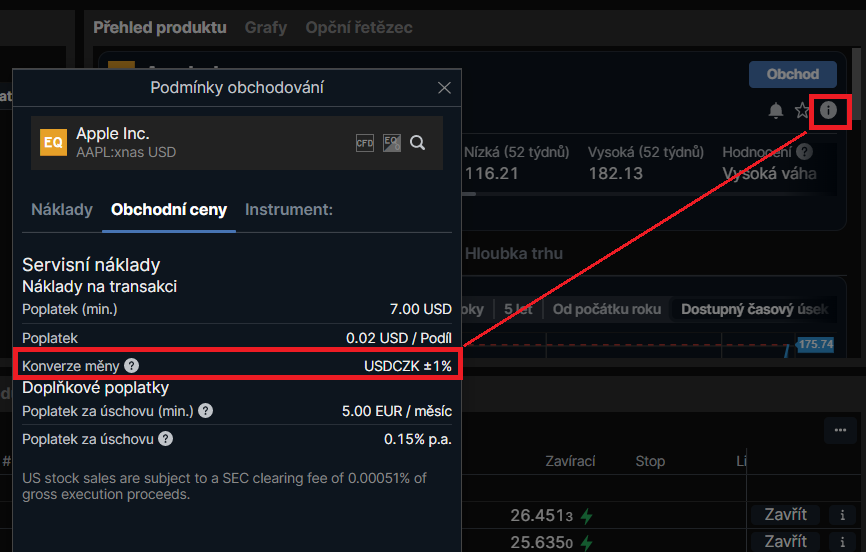
Task: Select the Obchodní ceny tab
Action: coord(169,209)
